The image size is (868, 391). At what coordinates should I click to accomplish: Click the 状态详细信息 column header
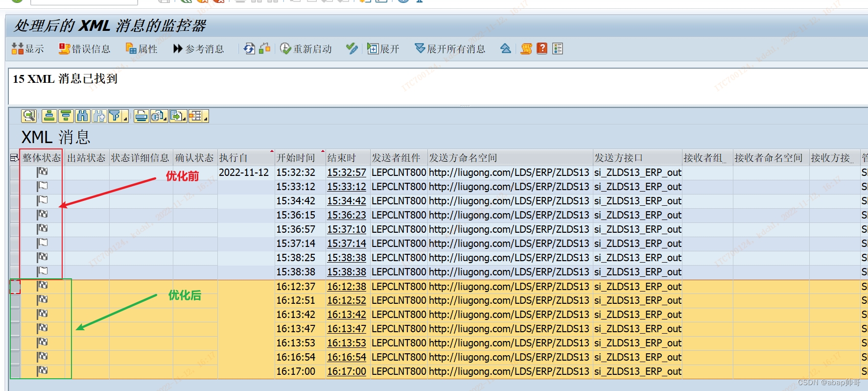[140, 158]
